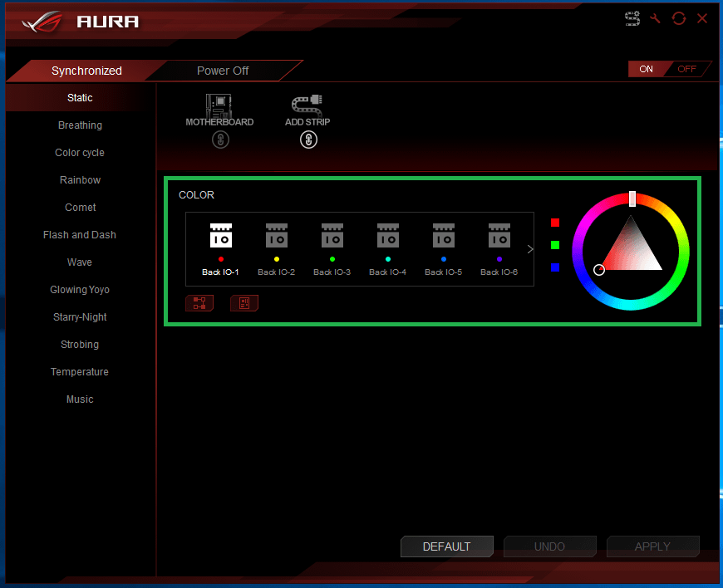
Task: Expand more LED zones with right chevron
Action: pyautogui.click(x=530, y=249)
